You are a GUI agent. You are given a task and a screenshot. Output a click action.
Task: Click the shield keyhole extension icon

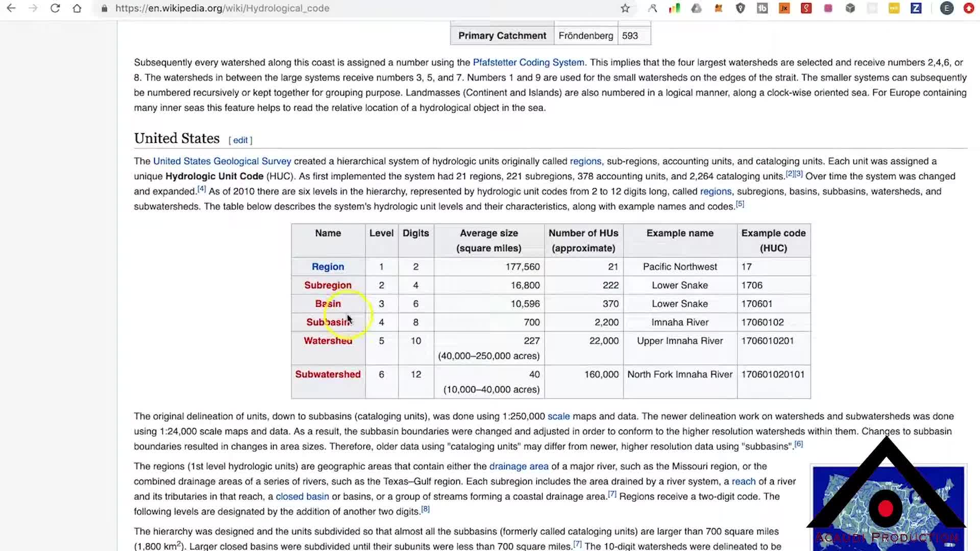740,8
